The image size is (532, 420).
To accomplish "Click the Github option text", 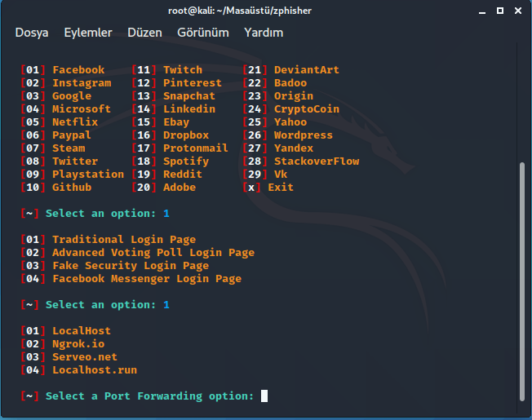I will [x=72, y=187].
